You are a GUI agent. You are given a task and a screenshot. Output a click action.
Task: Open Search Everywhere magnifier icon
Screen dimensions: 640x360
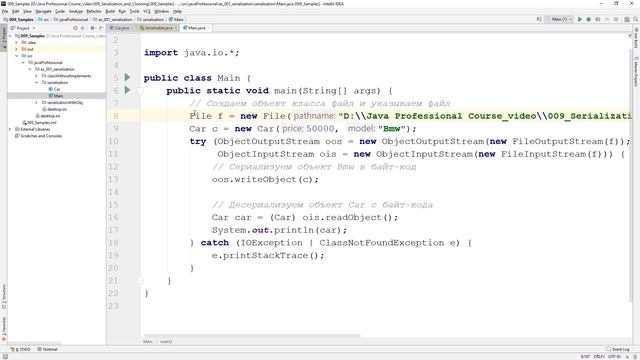[x=636, y=19]
